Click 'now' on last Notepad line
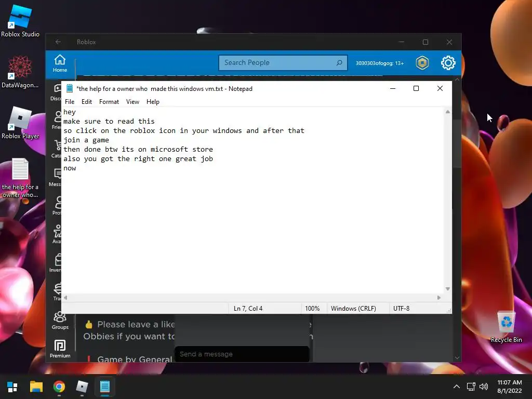 pyautogui.click(x=70, y=168)
